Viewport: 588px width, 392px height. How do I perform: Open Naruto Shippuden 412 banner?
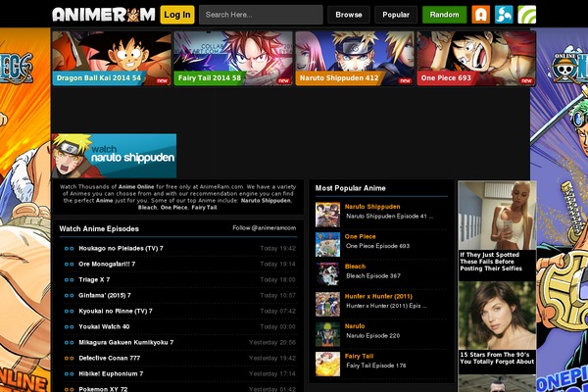pos(355,59)
